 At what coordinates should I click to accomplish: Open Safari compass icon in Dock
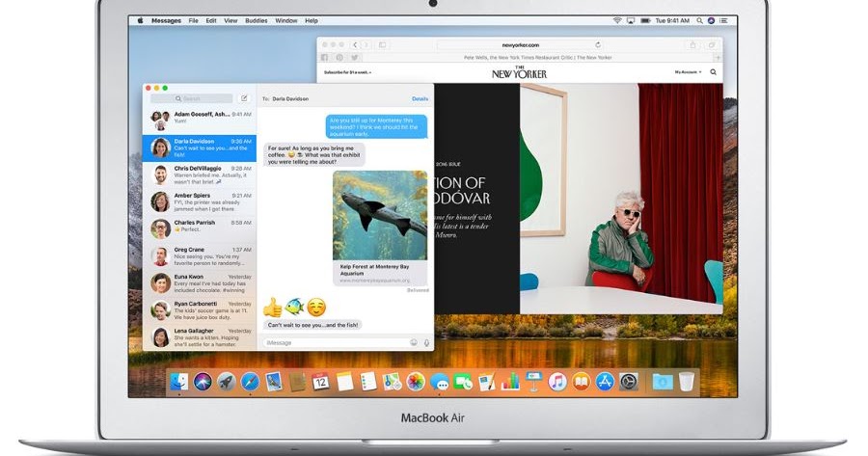coord(250,382)
